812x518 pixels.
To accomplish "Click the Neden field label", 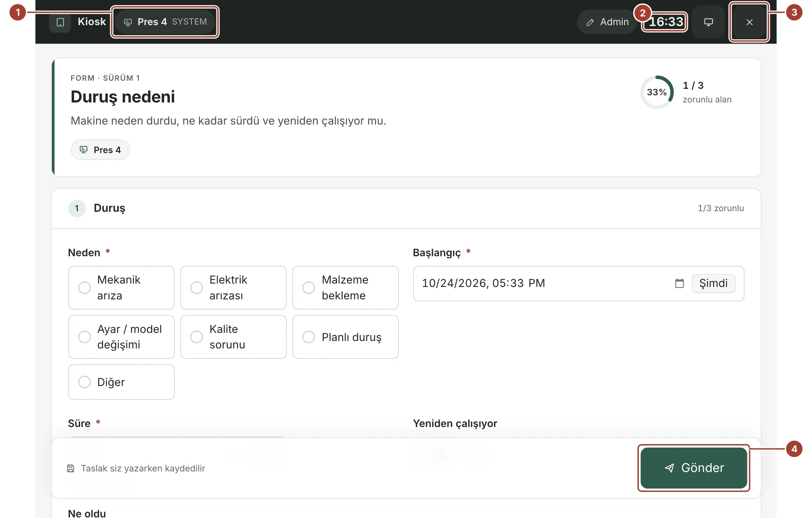I will 84,253.
